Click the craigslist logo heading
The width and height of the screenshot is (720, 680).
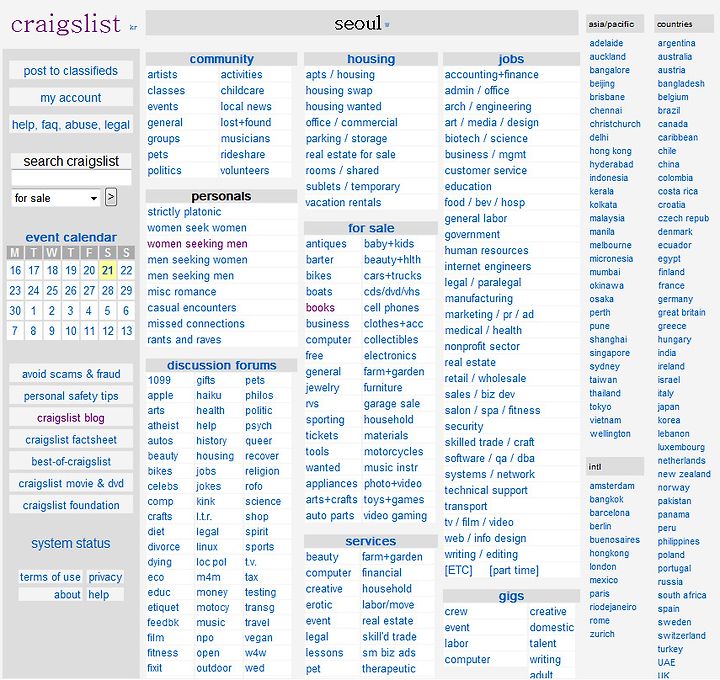click(x=66, y=24)
